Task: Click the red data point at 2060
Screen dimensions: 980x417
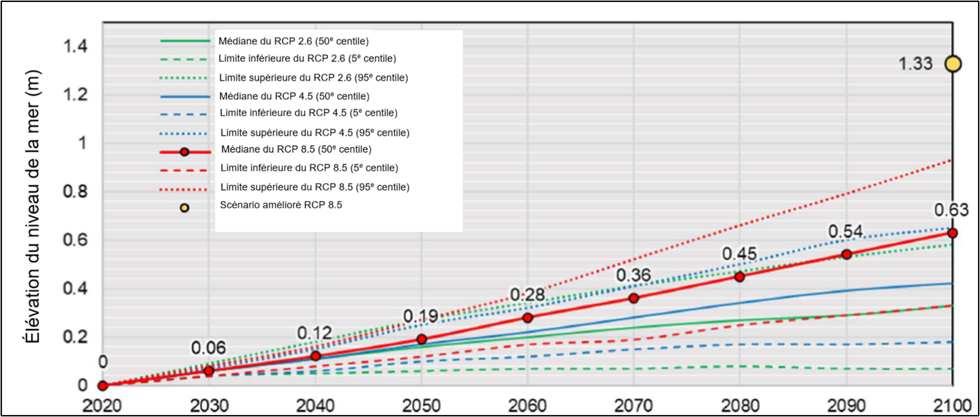Action: [x=528, y=318]
